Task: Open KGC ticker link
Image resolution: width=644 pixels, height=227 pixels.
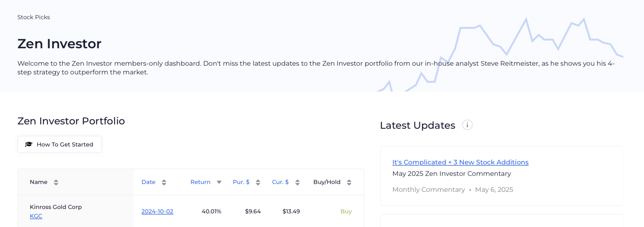Action: (36, 216)
